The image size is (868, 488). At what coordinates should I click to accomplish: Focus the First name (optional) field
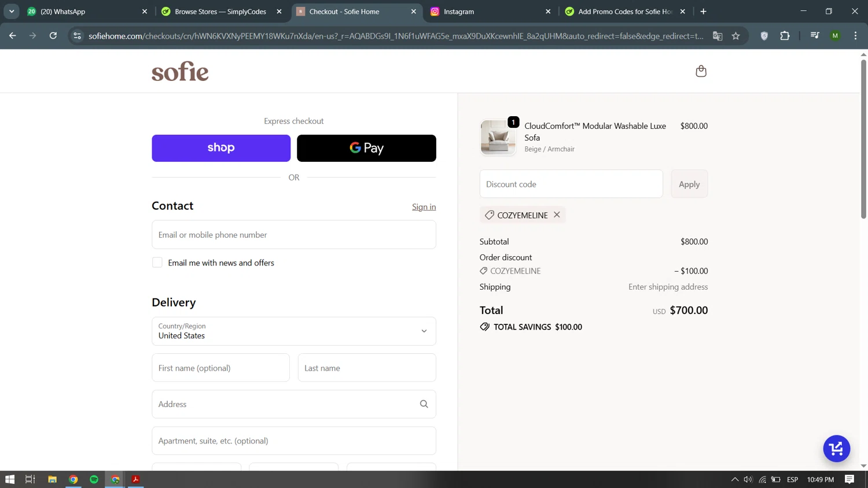220,368
